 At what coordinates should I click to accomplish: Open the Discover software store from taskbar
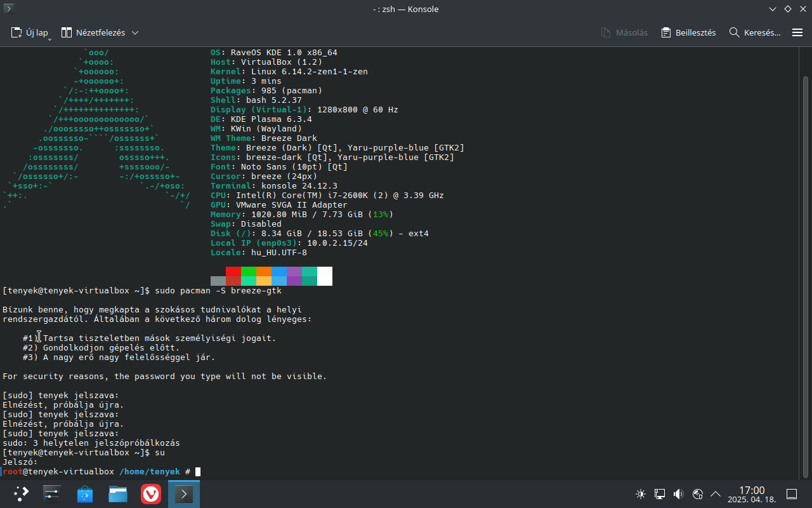tap(85, 494)
